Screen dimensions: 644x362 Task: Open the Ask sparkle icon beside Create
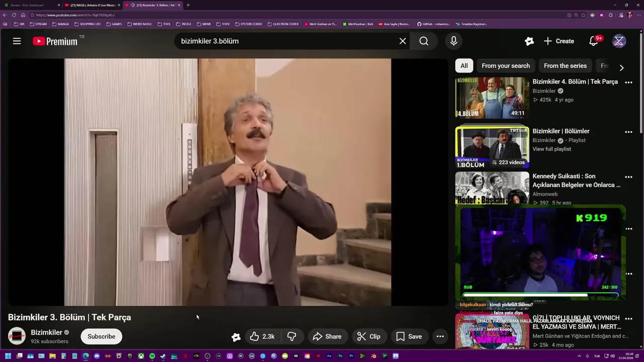(x=529, y=41)
